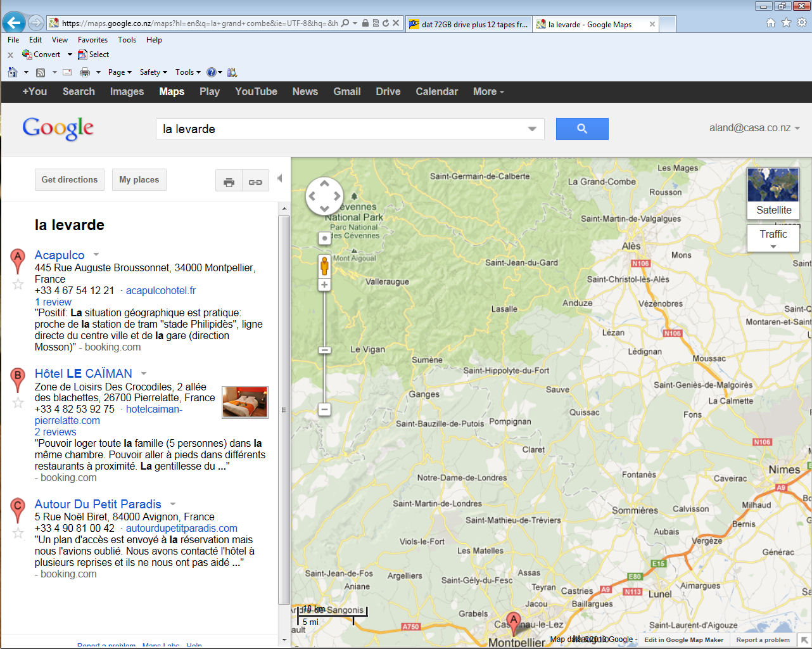Star the Hôtel LE CAÏMAN result
Screen dimensions: 812x649
tap(18, 402)
